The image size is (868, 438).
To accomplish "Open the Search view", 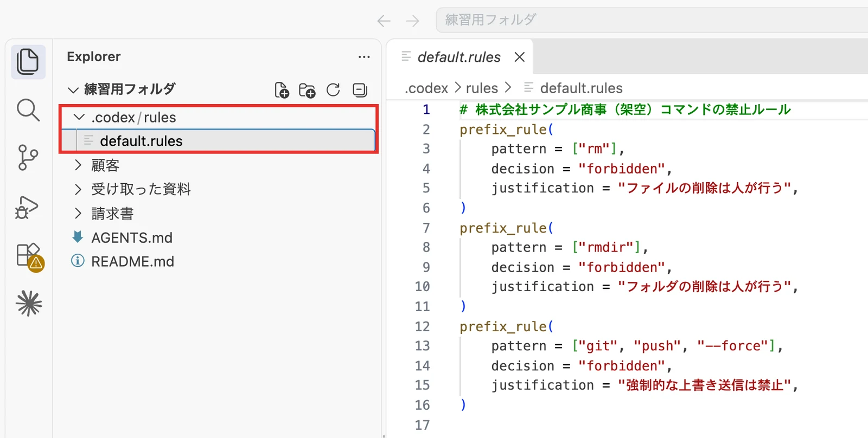I will [x=28, y=110].
